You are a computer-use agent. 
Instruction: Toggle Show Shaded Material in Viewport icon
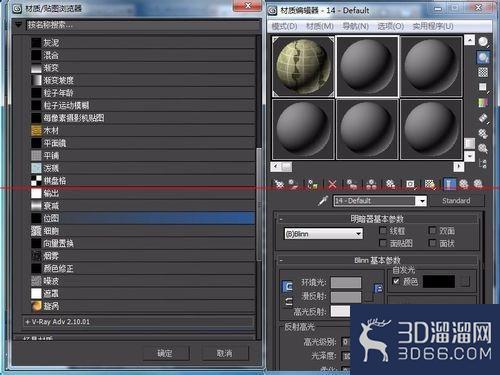[430, 184]
